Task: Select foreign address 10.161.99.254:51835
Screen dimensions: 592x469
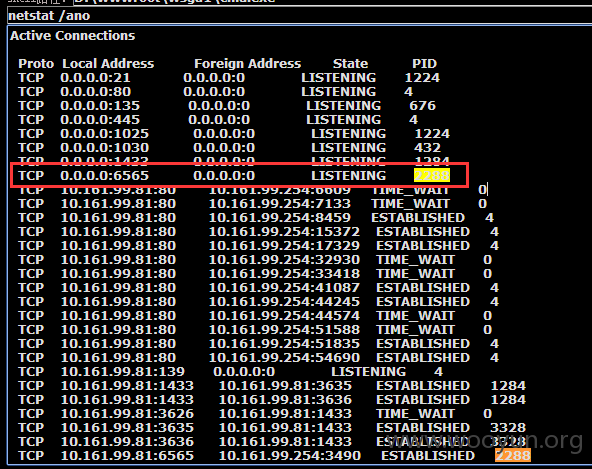Action: 284,343
